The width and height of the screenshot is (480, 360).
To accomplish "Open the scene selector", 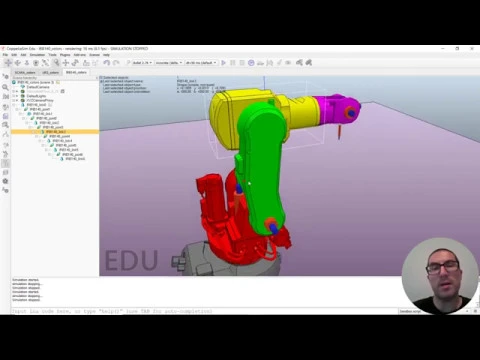I will [309, 63].
